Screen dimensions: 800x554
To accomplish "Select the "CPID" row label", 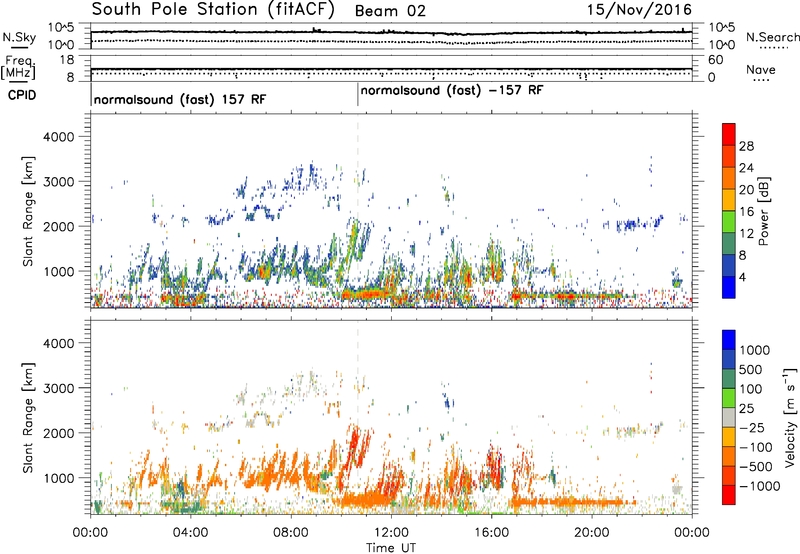I will point(22,95).
